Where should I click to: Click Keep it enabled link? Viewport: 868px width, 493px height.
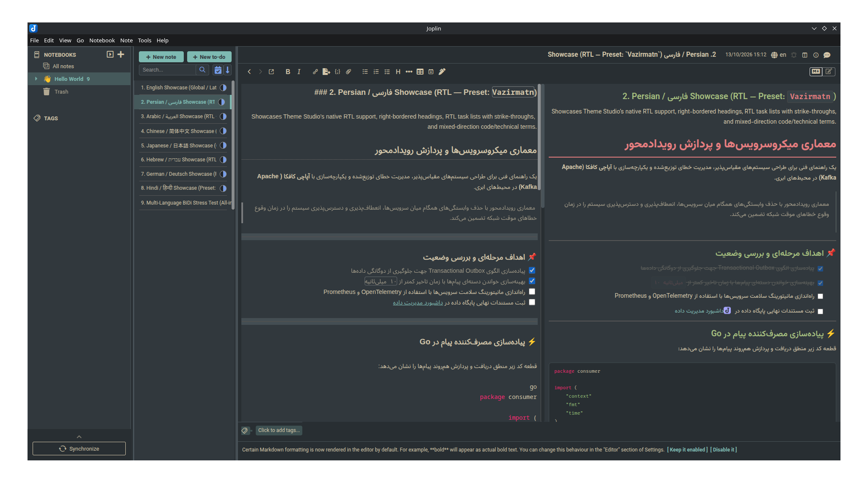coord(688,450)
